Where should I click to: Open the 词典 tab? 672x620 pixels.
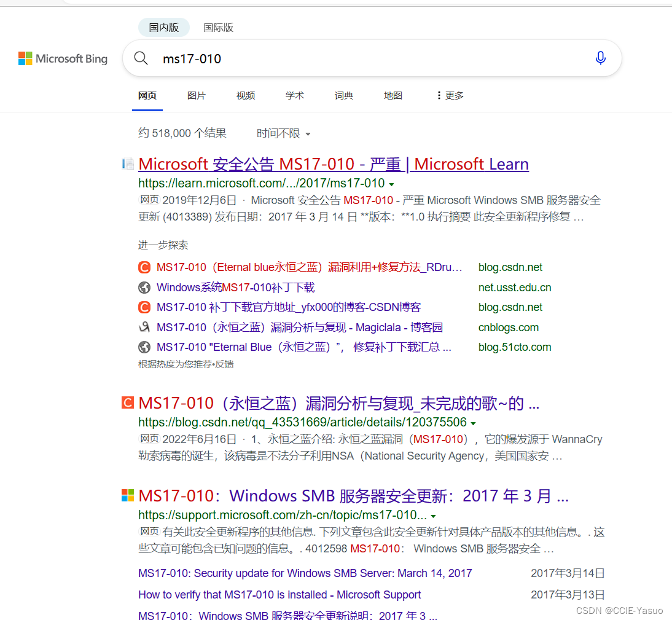click(x=344, y=96)
